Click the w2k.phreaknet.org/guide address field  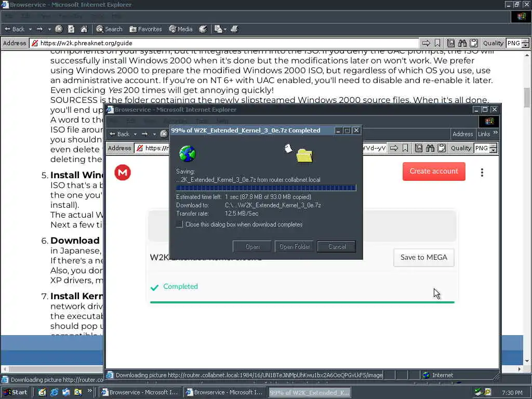coord(224,43)
